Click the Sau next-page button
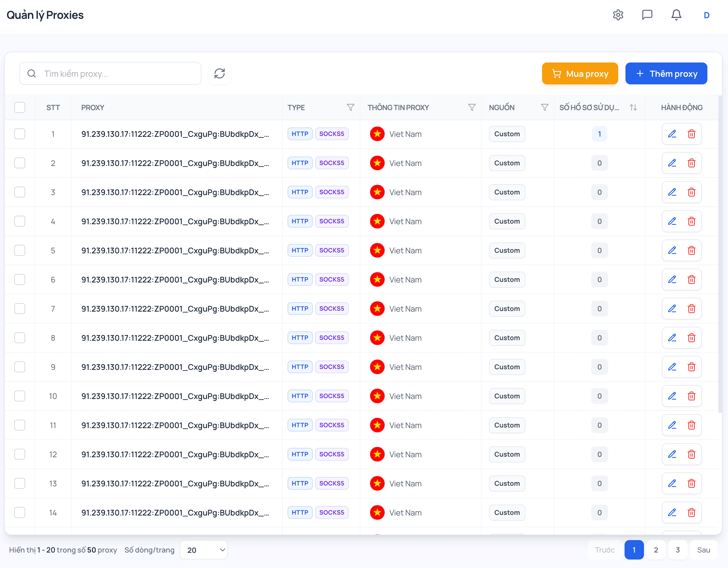 click(703, 550)
